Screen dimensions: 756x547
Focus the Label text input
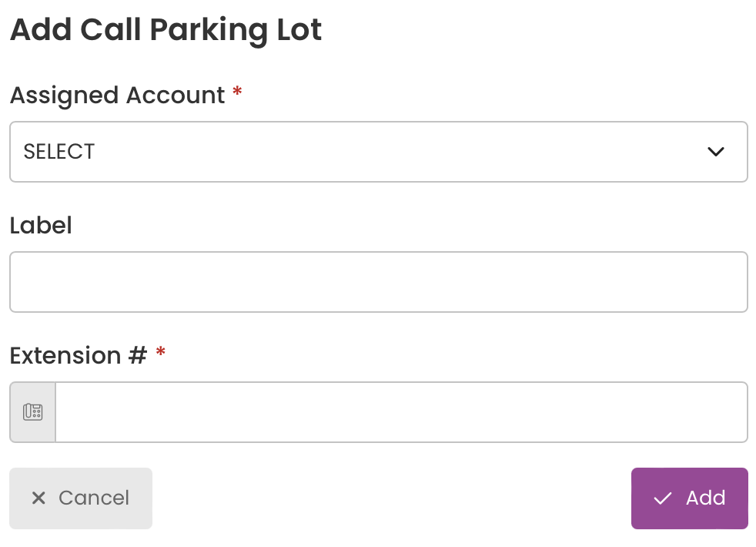(379, 282)
